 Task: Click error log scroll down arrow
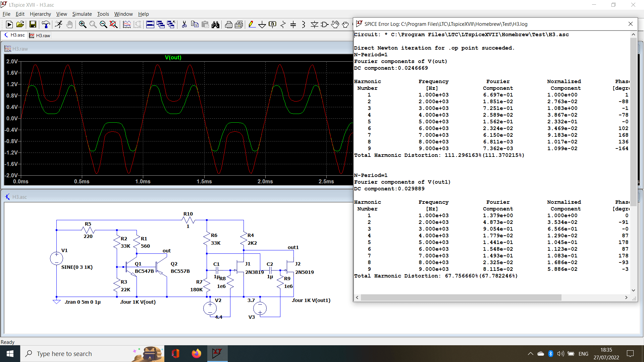633,290
